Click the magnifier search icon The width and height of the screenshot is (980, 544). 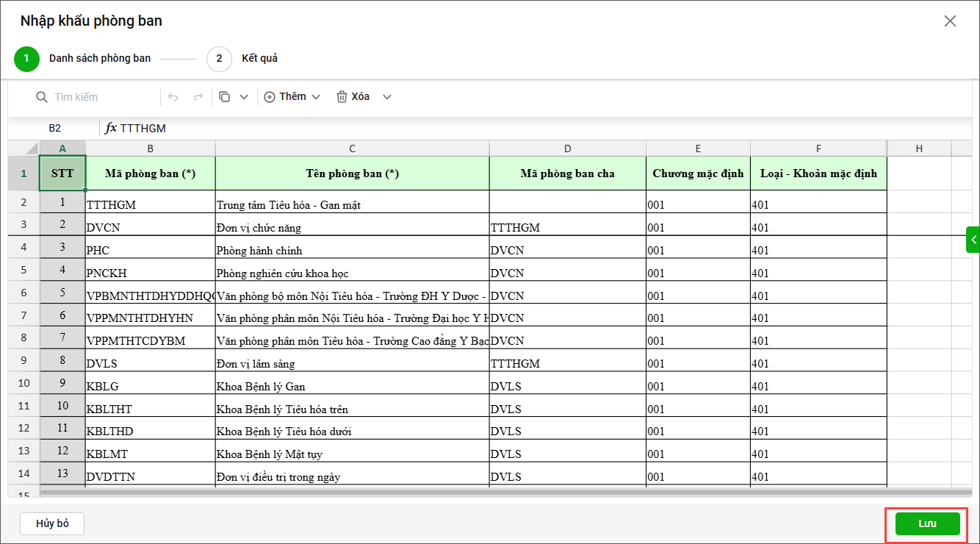42,97
